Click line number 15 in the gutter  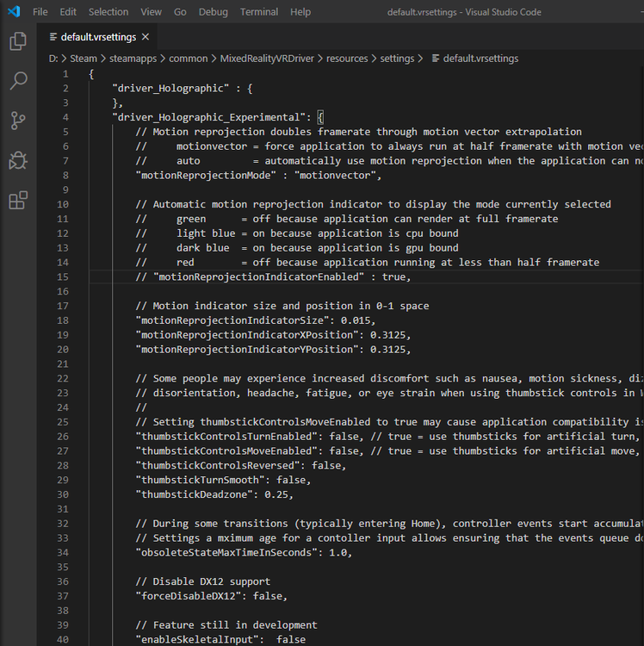(x=63, y=276)
